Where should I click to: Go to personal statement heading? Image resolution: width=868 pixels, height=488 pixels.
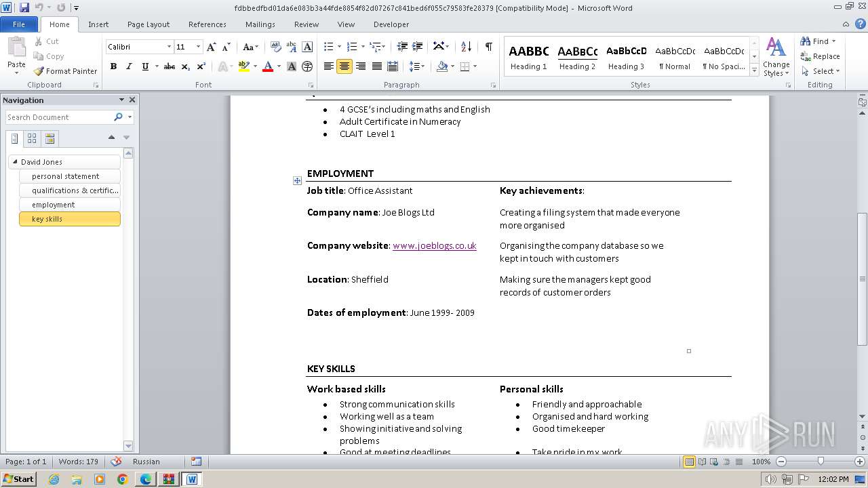[70, 176]
